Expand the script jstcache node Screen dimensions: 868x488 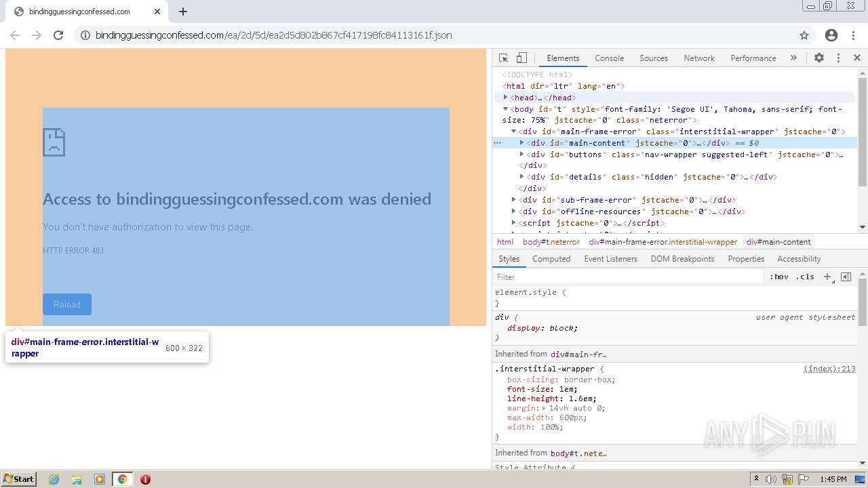514,223
